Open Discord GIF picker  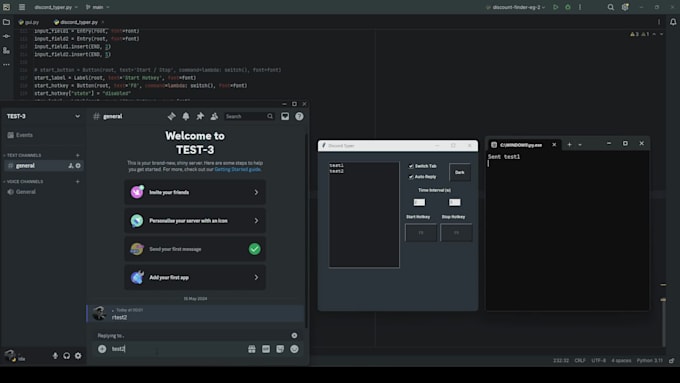tap(266, 349)
